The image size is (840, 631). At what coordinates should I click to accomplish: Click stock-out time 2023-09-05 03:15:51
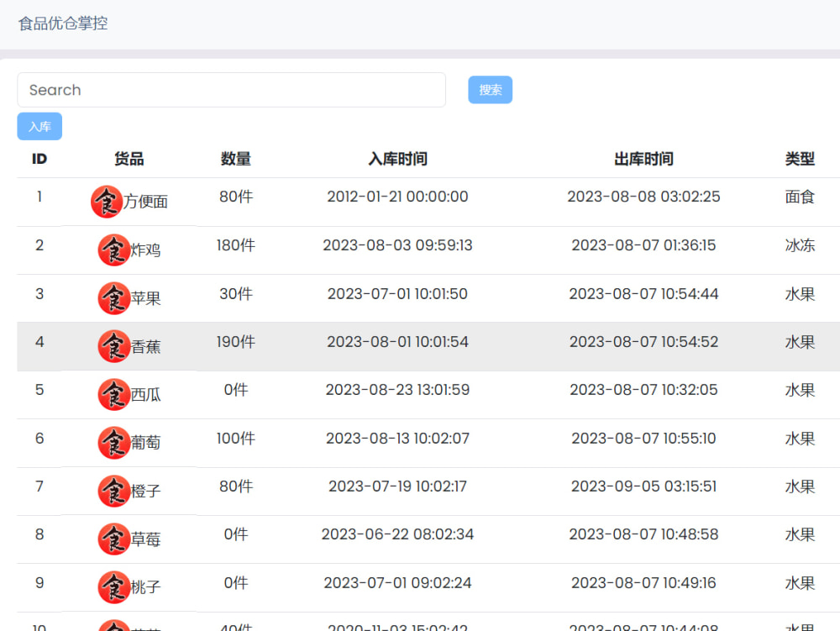pyautogui.click(x=643, y=486)
